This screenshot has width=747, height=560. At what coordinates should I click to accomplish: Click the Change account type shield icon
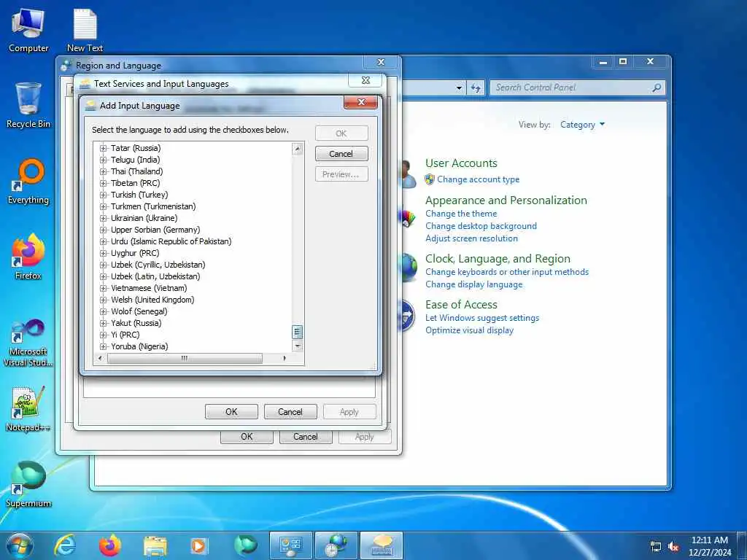pos(430,179)
